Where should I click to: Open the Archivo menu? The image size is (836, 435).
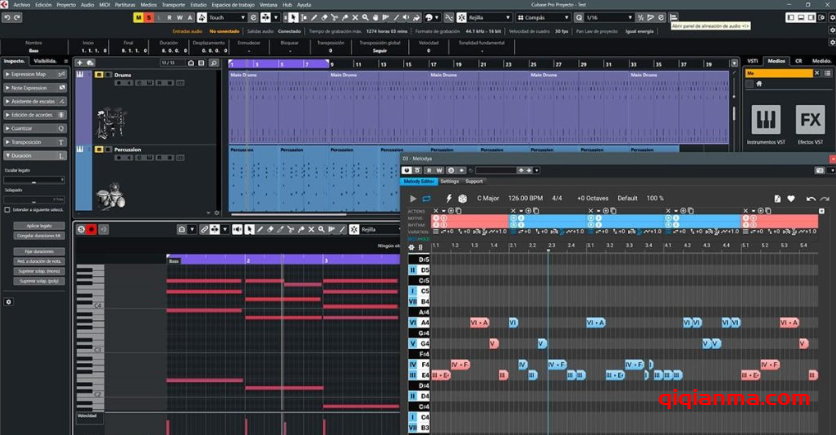coord(22,5)
